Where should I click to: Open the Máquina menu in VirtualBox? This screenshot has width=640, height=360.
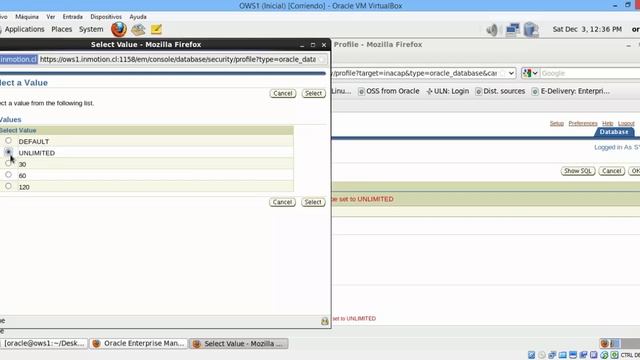(x=27, y=17)
